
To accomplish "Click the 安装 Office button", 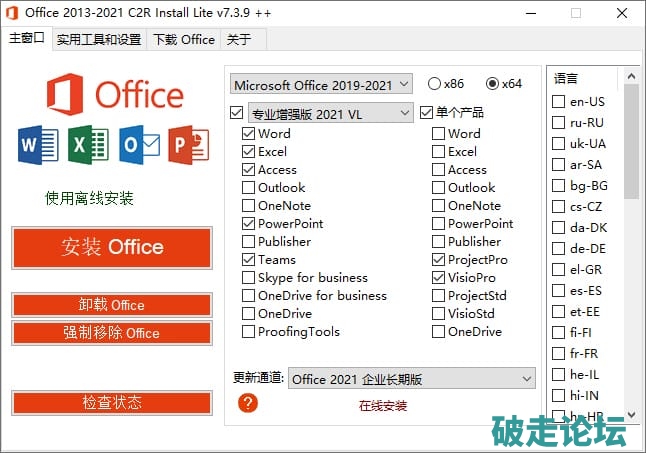I will 111,247.
